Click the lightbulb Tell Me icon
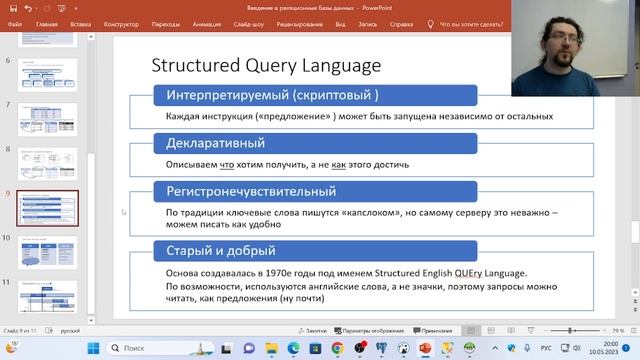640x360 pixels. pos(430,24)
